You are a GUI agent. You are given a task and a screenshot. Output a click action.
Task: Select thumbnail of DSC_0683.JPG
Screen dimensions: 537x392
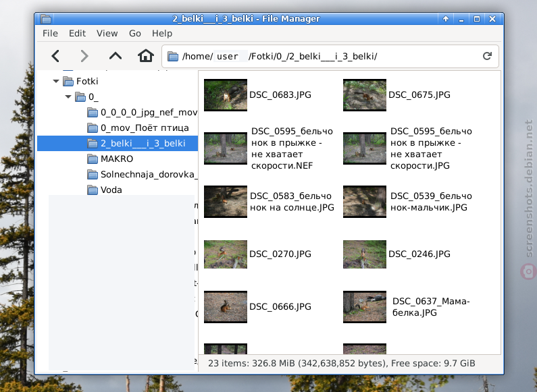226,95
